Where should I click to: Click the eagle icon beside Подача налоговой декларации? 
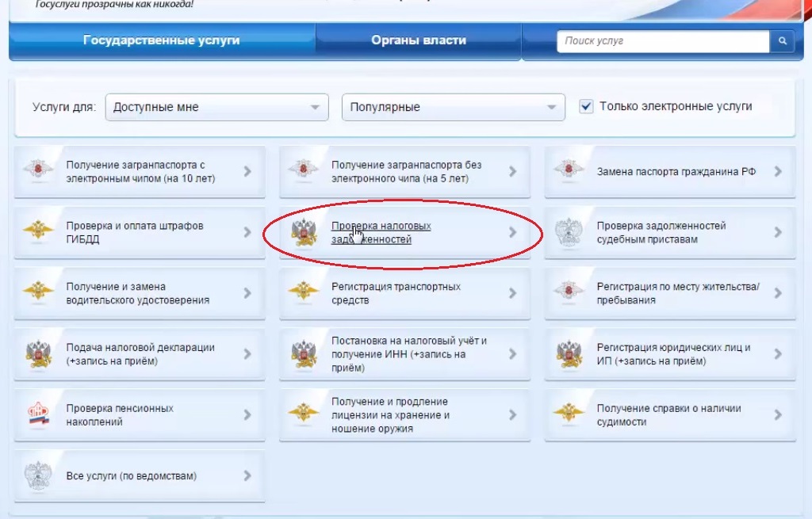click(38, 354)
